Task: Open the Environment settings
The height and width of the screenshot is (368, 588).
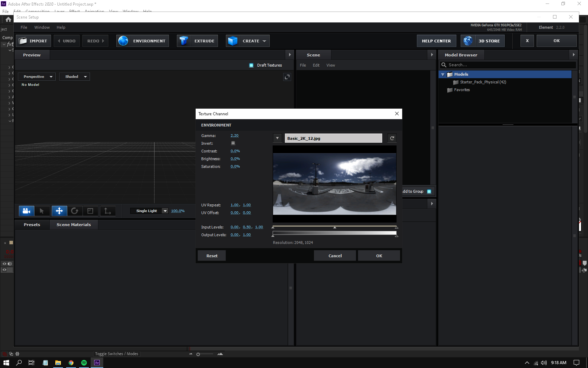Action: (x=142, y=41)
